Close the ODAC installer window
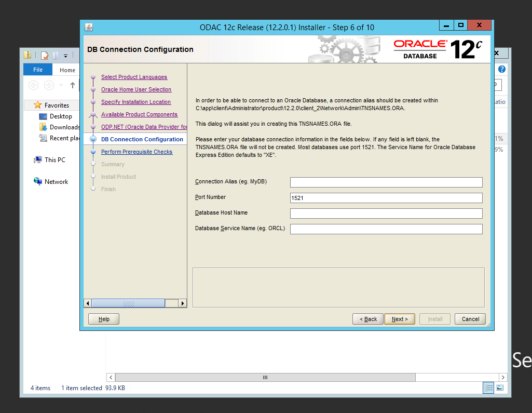This screenshot has height=413, width=532. pos(479,25)
